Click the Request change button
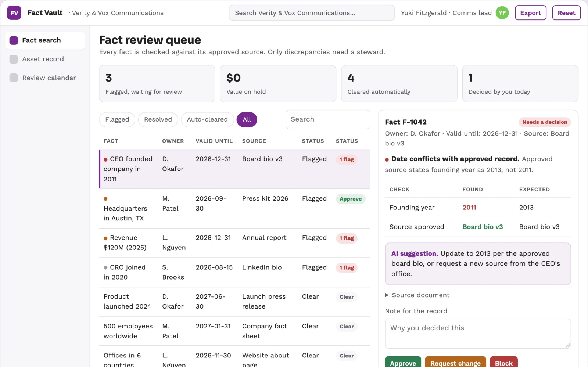The width and height of the screenshot is (588, 367). (x=455, y=362)
